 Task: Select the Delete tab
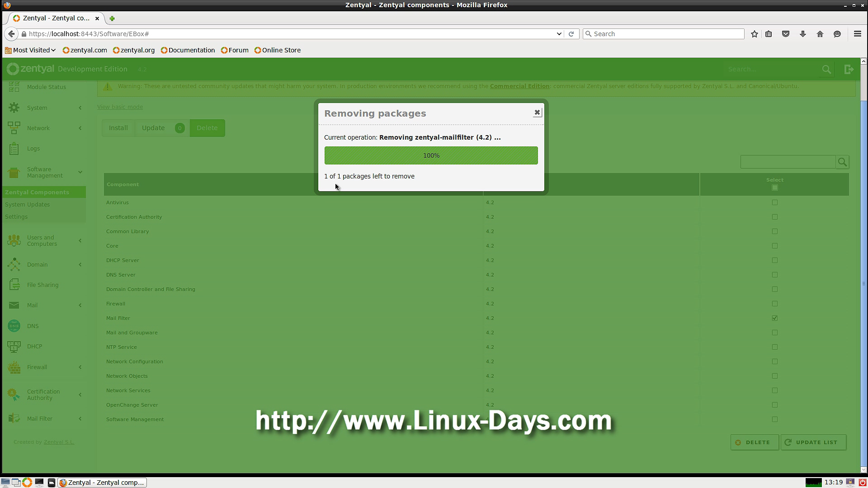(x=207, y=128)
